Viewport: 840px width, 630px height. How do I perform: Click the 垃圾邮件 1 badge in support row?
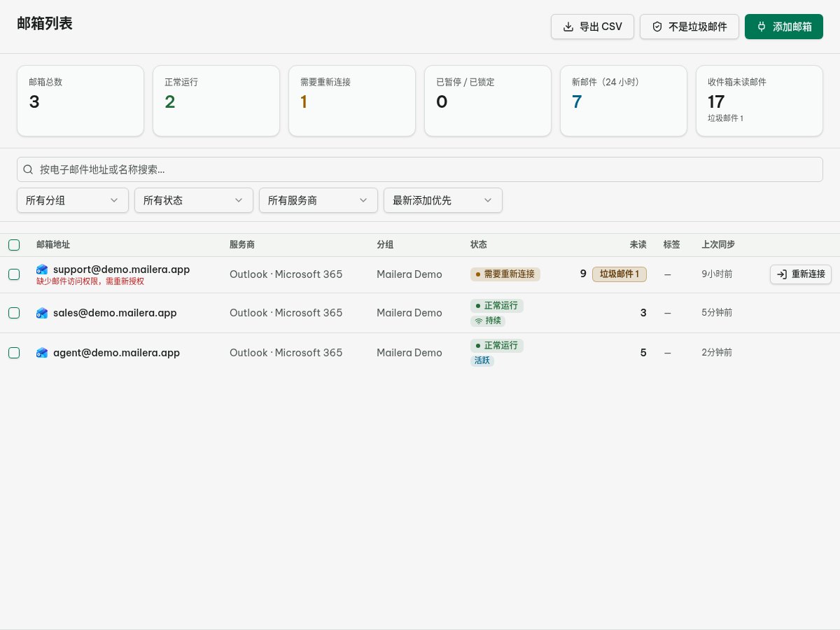coord(619,274)
